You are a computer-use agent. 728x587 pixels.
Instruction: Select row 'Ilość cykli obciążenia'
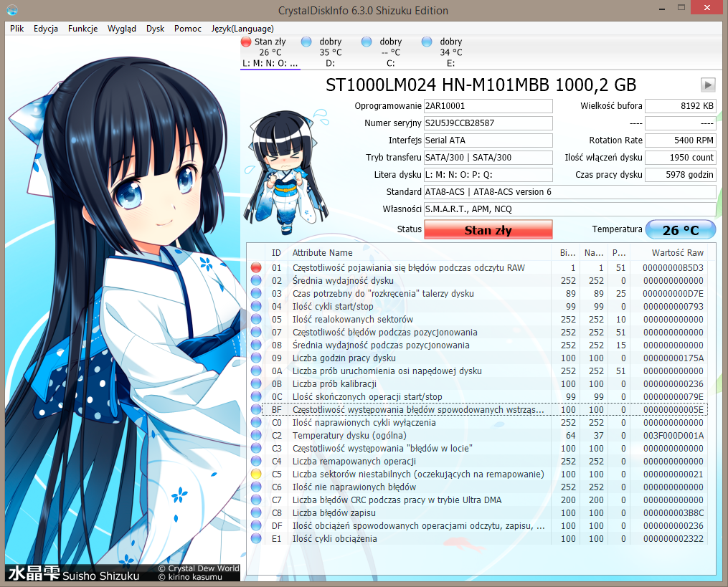click(x=478, y=539)
